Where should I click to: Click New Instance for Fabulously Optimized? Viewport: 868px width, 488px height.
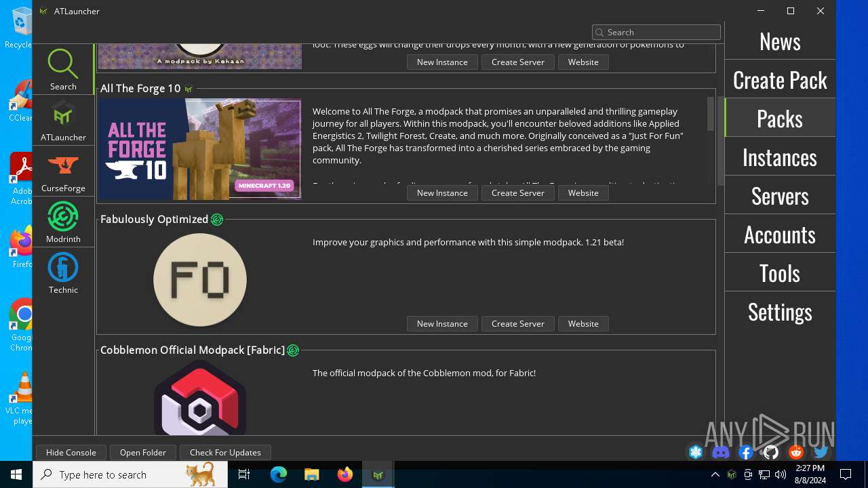pos(442,323)
